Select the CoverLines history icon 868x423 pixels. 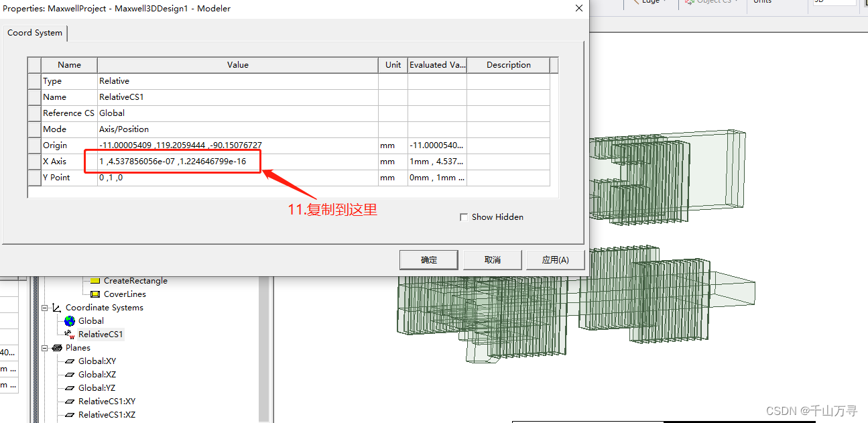pos(95,294)
